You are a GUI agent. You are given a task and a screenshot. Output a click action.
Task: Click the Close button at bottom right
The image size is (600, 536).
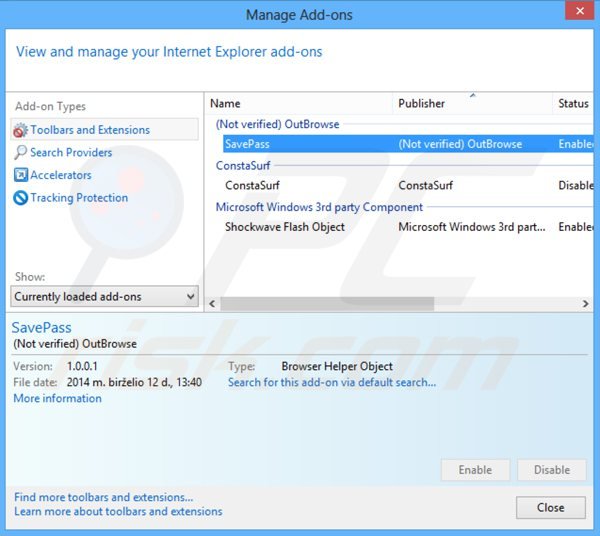tap(551, 508)
